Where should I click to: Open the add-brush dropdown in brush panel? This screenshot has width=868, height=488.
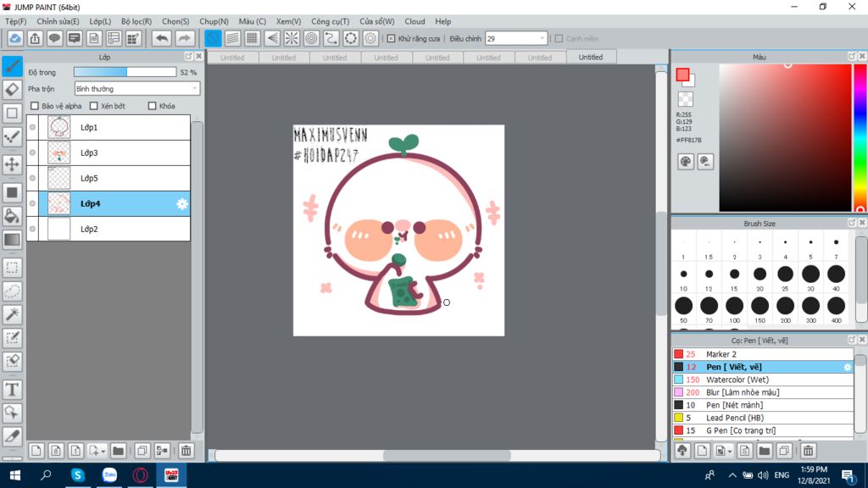pos(729,452)
